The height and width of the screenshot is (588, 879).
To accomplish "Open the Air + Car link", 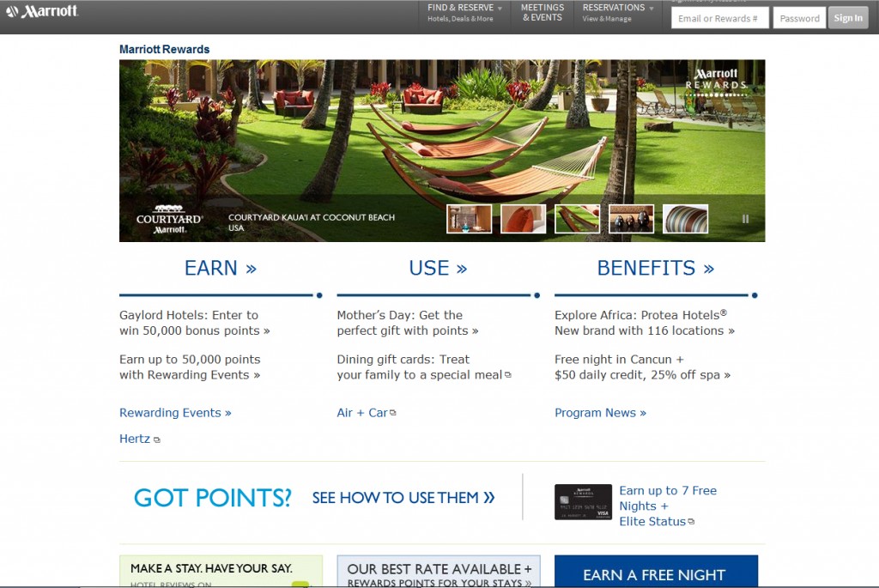I will (366, 413).
